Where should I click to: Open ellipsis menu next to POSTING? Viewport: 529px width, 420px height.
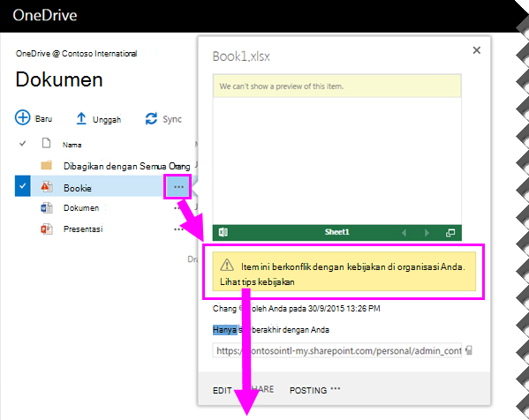click(x=336, y=388)
